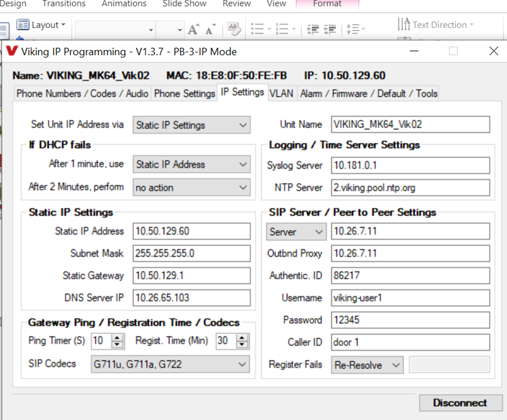Select the Increase Font Size icon

193,30
